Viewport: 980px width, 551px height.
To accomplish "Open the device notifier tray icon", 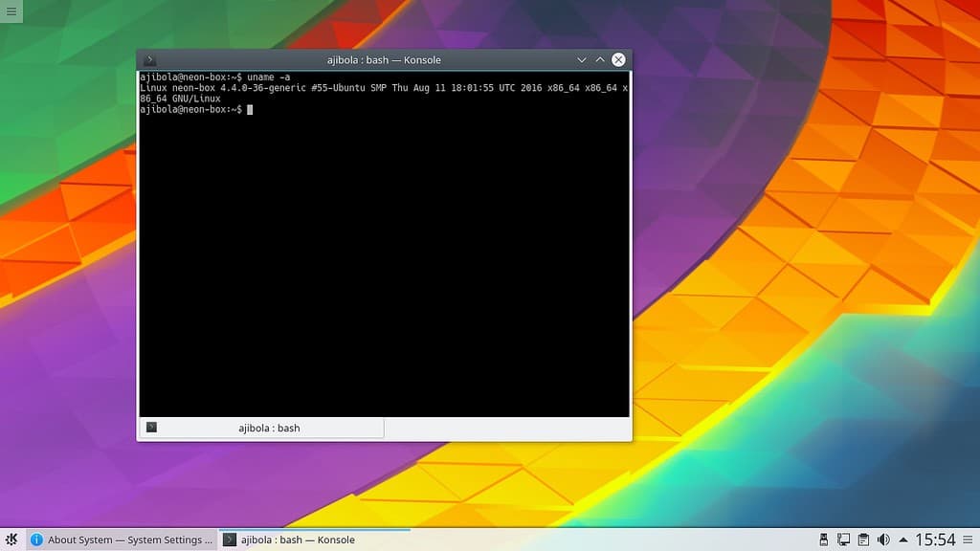I will point(825,540).
